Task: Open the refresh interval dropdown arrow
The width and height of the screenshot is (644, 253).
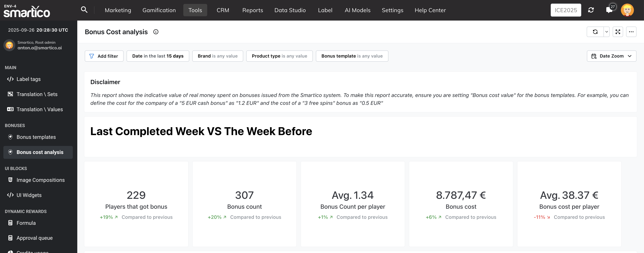Action: pos(606,32)
